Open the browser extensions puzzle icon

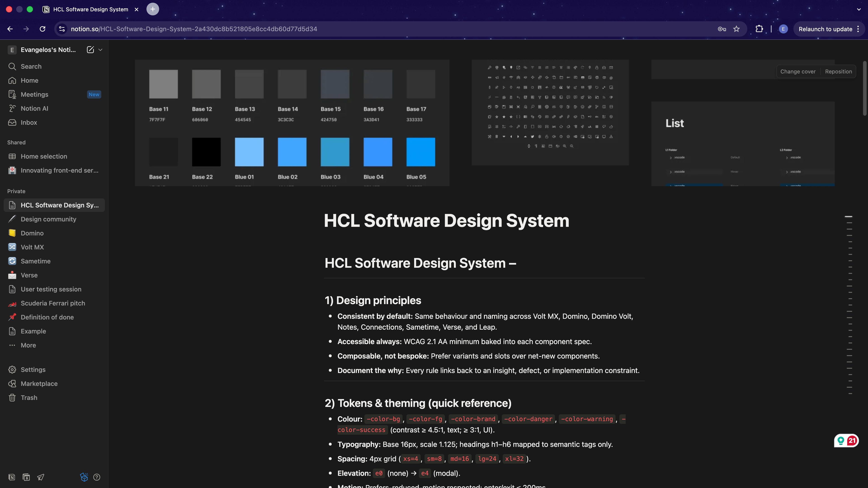tap(759, 29)
